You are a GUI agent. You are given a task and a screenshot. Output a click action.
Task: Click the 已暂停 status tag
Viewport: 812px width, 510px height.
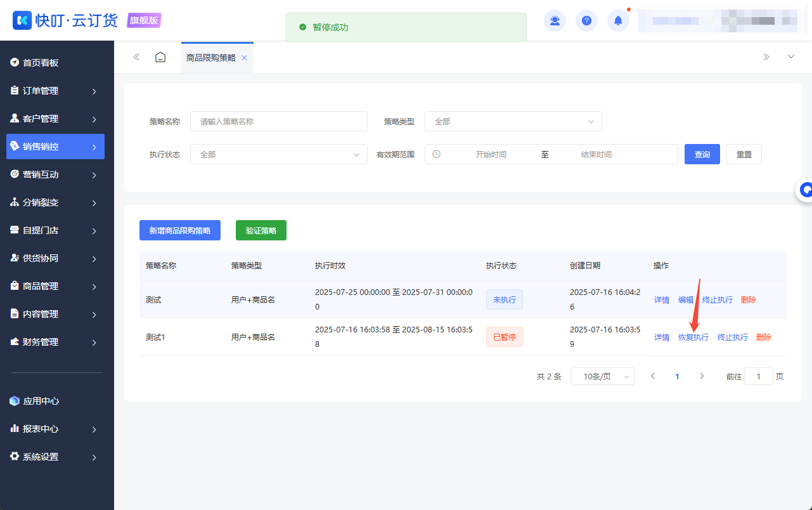[505, 337]
